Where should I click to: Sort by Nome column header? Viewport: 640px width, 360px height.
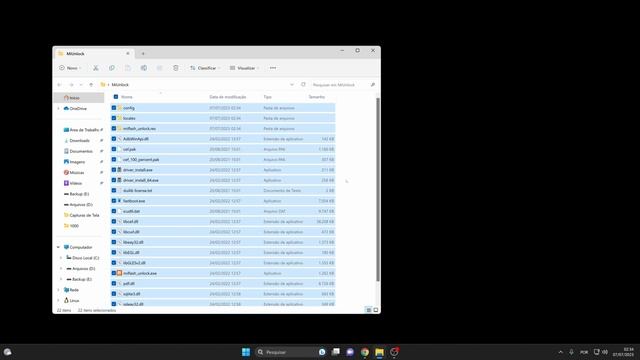click(x=127, y=97)
